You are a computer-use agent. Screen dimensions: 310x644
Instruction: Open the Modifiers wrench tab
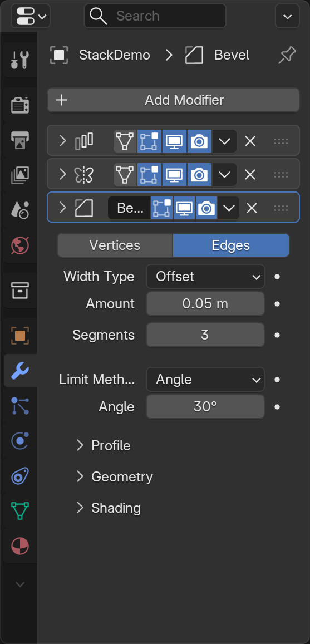[19, 371]
